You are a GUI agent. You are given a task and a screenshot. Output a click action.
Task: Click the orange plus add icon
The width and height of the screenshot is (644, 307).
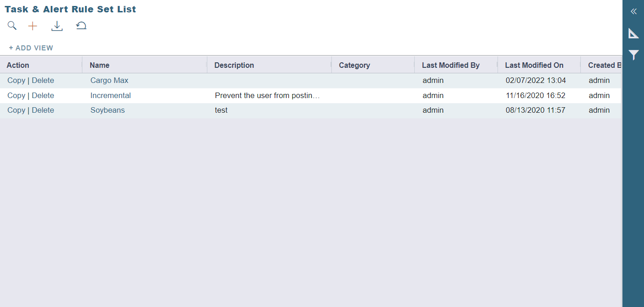[32, 26]
